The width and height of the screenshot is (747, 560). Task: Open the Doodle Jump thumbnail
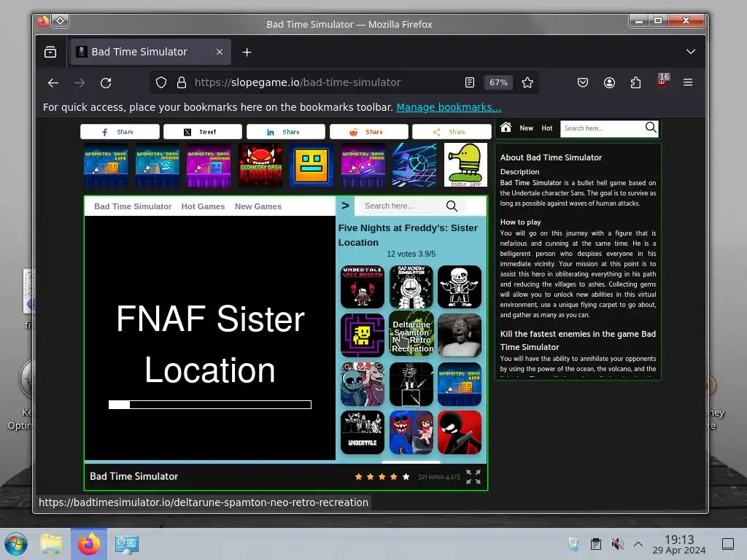465,165
